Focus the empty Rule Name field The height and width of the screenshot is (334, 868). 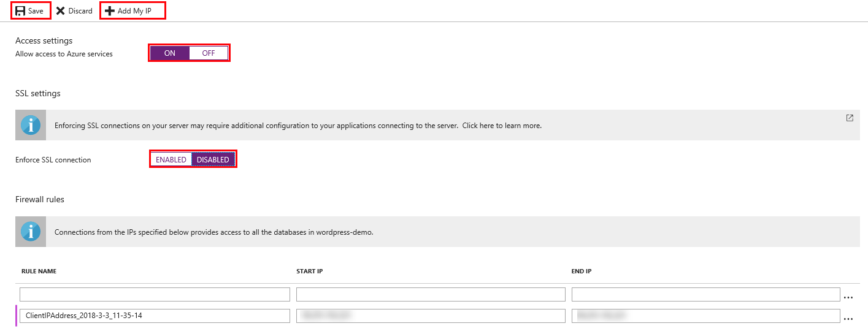click(x=155, y=295)
